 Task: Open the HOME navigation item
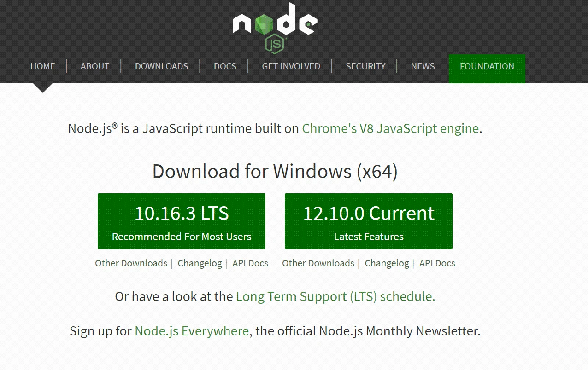[43, 66]
